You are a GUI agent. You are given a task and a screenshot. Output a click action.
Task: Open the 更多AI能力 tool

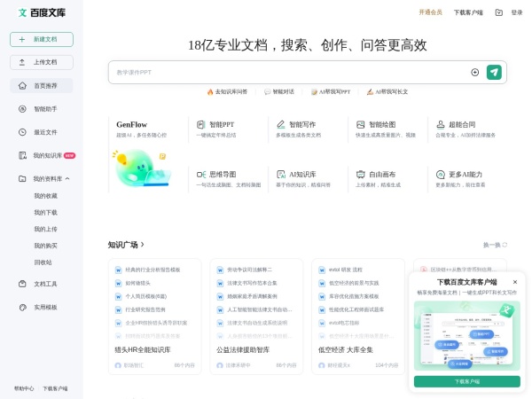(460, 179)
